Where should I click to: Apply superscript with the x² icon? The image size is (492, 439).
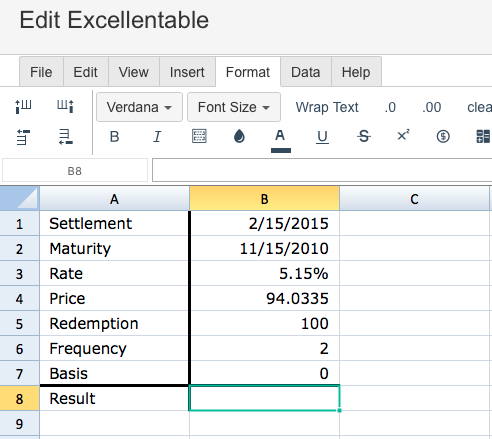point(403,136)
